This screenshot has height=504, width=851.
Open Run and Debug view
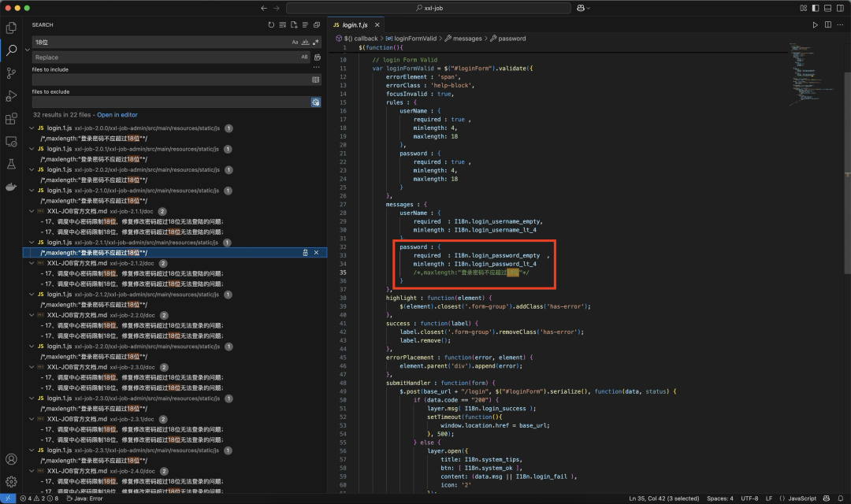(11, 96)
